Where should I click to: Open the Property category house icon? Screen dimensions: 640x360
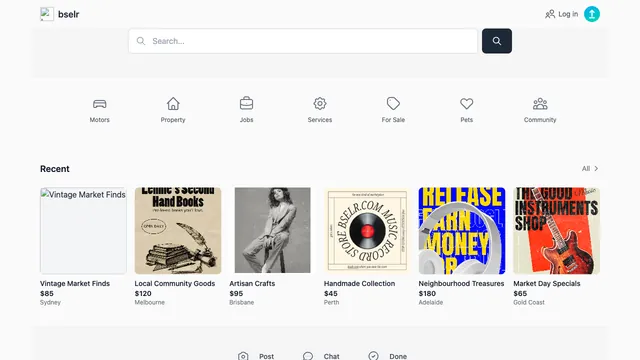pyautogui.click(x=173, y=104)
